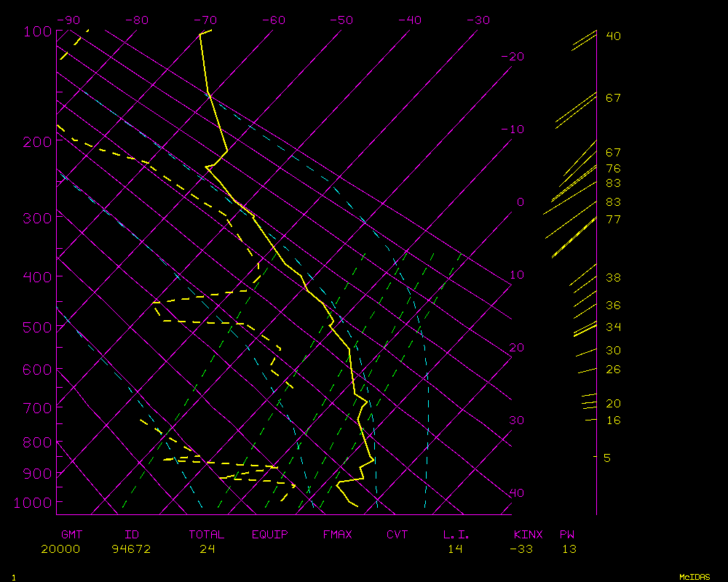This screenshot has height=582, width=728.
Task: Select the wind speed value 16
Action: (613, 420)
